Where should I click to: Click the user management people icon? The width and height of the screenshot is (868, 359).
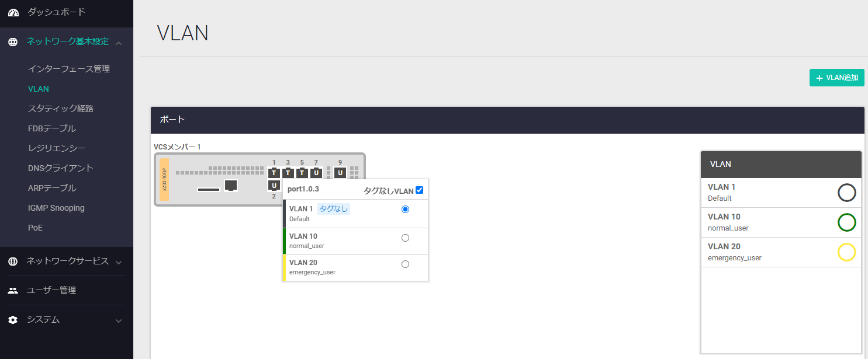point(13,291)
